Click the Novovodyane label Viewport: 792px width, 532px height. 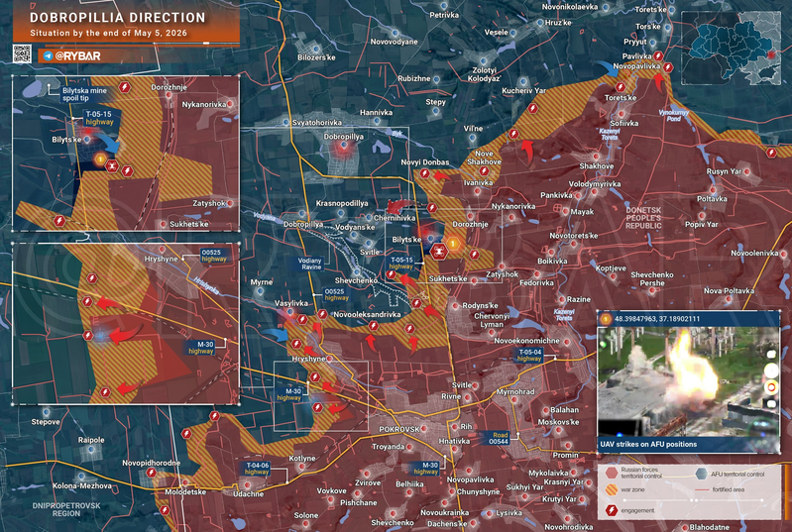point(394,42)
